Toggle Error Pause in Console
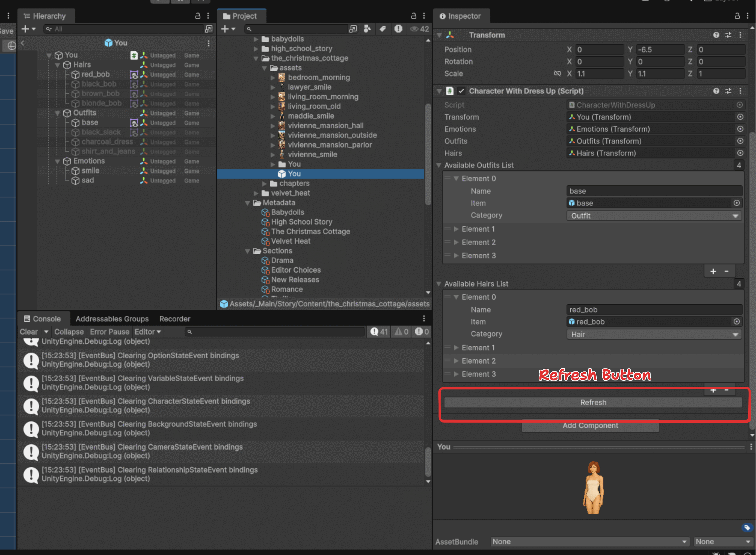Image resolution: width=756 pixels, height=555 pixels. [x=109, y=332]
